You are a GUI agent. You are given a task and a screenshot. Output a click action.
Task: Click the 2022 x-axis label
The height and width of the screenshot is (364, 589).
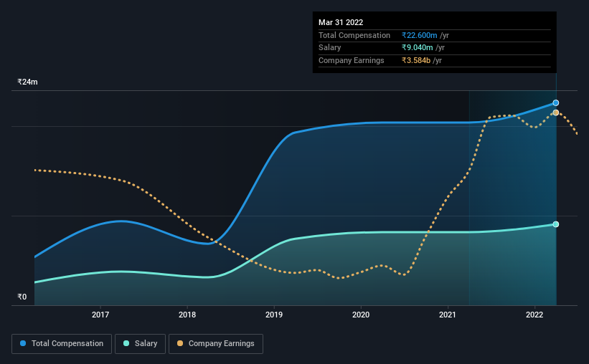[534, 315]
